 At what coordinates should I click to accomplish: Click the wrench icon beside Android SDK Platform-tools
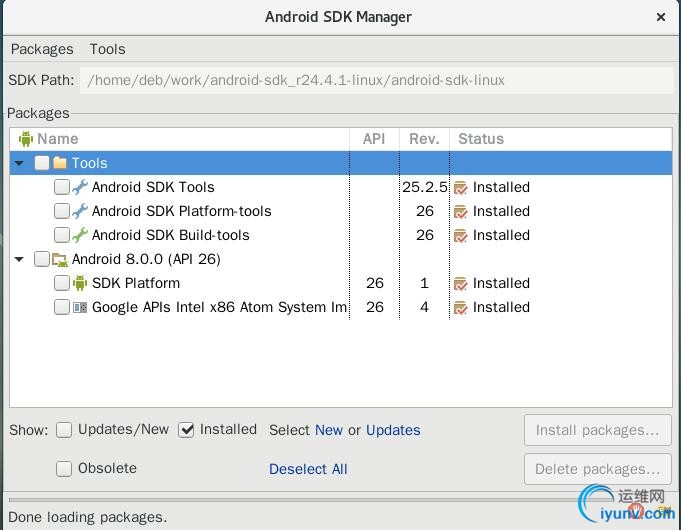(80, 211)
